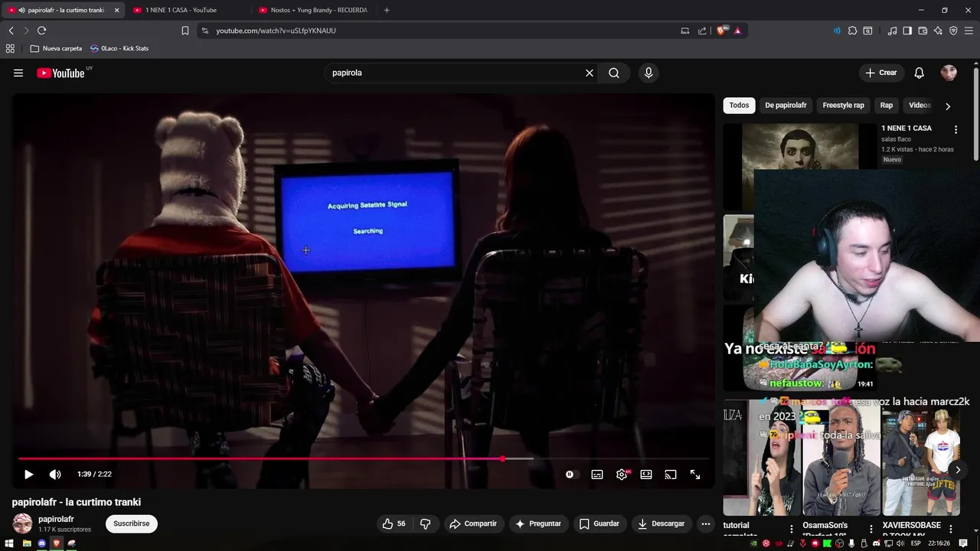The image size is (980, 551).
Task: Open YouTube notifications bell
Action: point(920,73)
